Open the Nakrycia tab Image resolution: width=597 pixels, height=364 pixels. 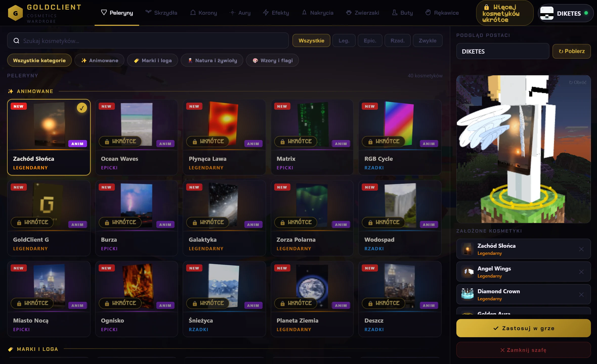[x=318, y=13]
